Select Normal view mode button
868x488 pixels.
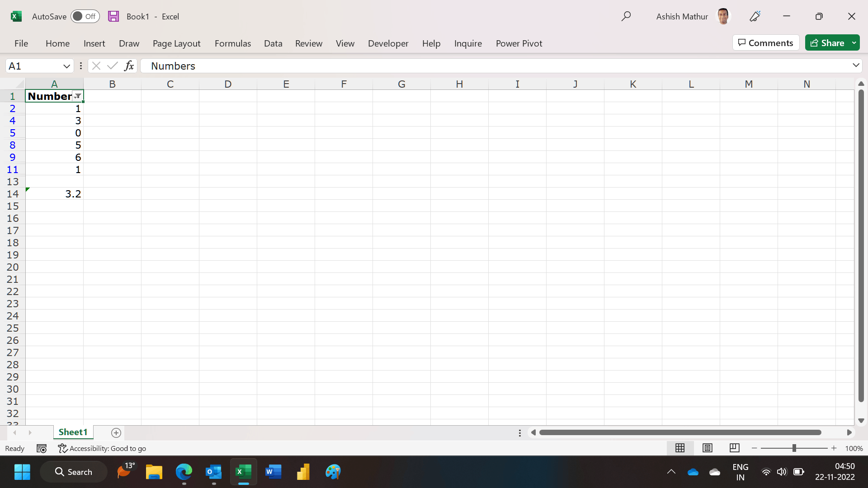point(680,448)
